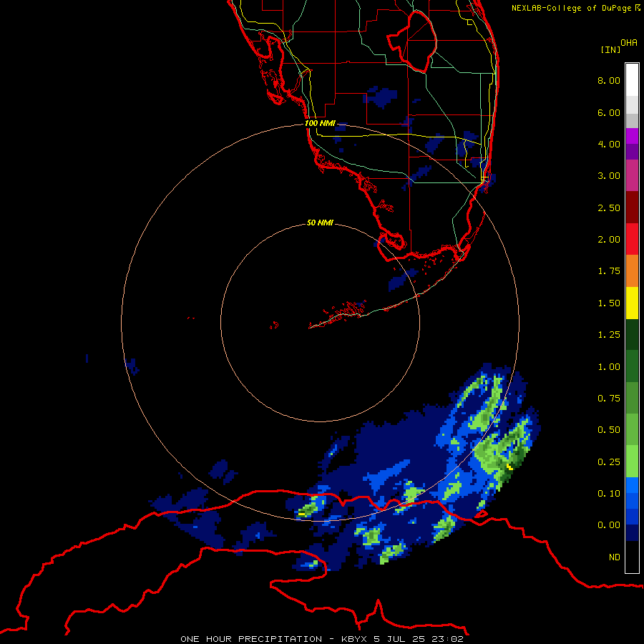Click the ONE HOUR PRECIPITATION title caption

pos(322,639)
